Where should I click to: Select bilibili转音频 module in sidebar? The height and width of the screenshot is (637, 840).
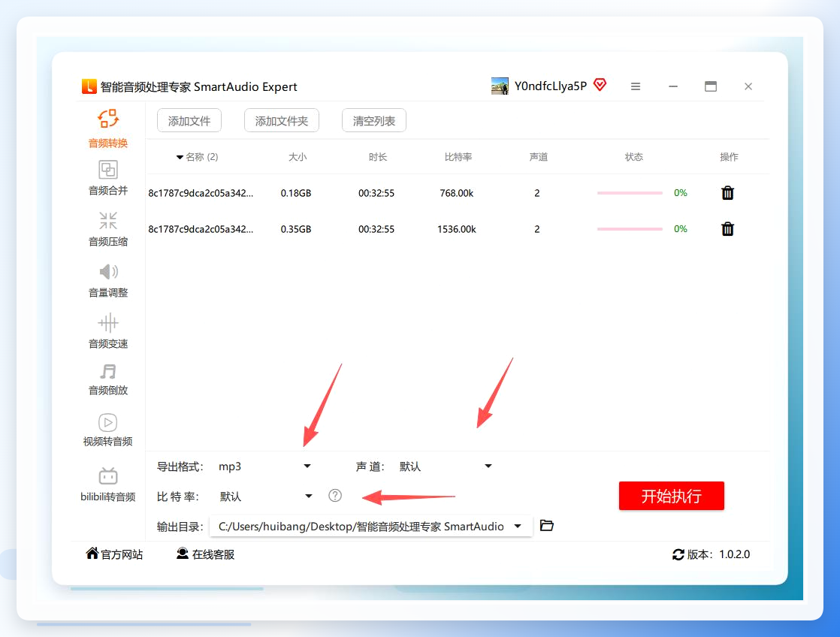click(x=107, y=485)
